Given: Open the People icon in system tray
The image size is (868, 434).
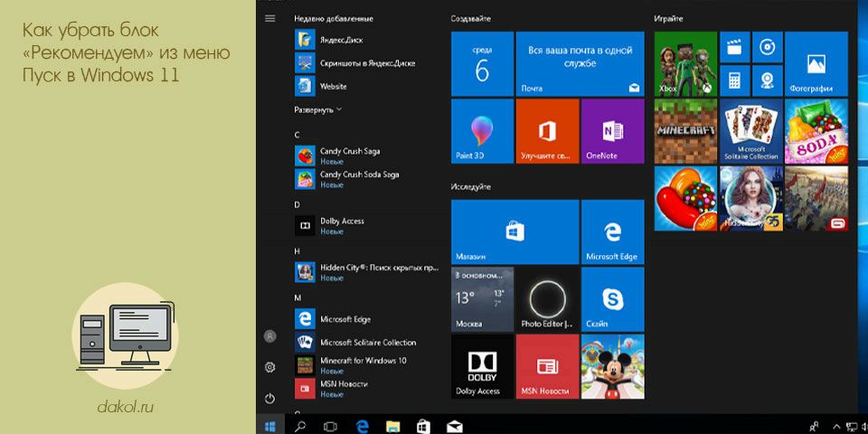Looking at the screenshot, I should click(814, 426).
